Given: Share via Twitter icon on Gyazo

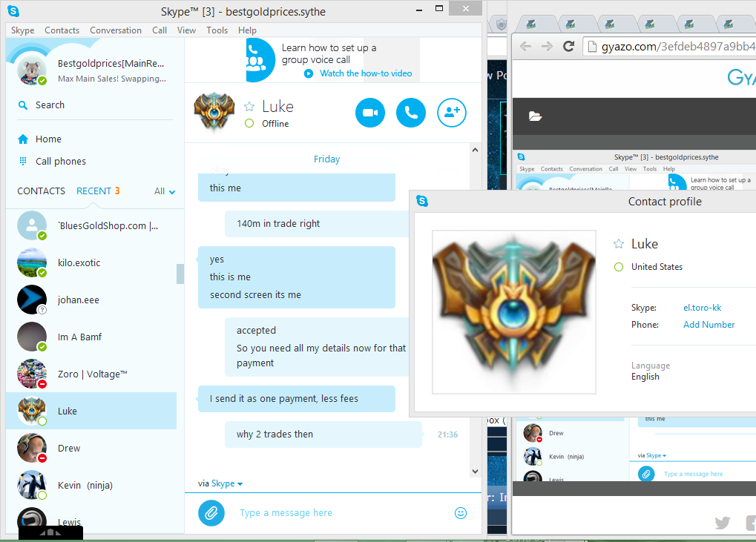Looking at the screenshot, I should click(723, 522).
